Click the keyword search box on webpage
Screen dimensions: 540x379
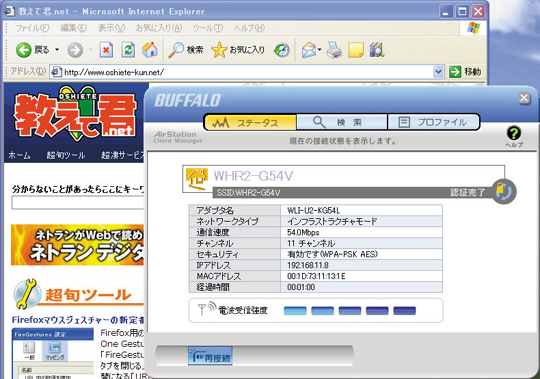(x=78, y=203)
